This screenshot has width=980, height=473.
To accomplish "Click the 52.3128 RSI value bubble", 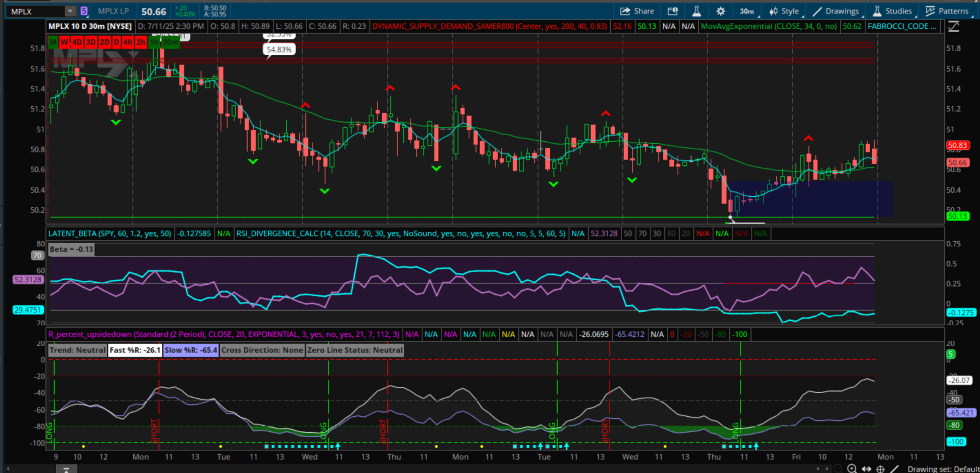I will tap(28, 280).
